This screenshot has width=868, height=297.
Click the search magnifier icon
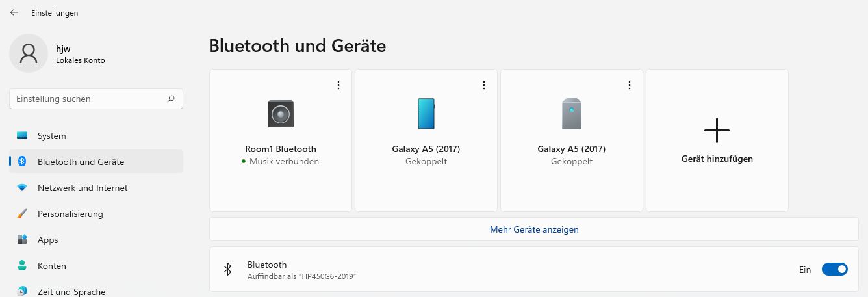(171, 99)
